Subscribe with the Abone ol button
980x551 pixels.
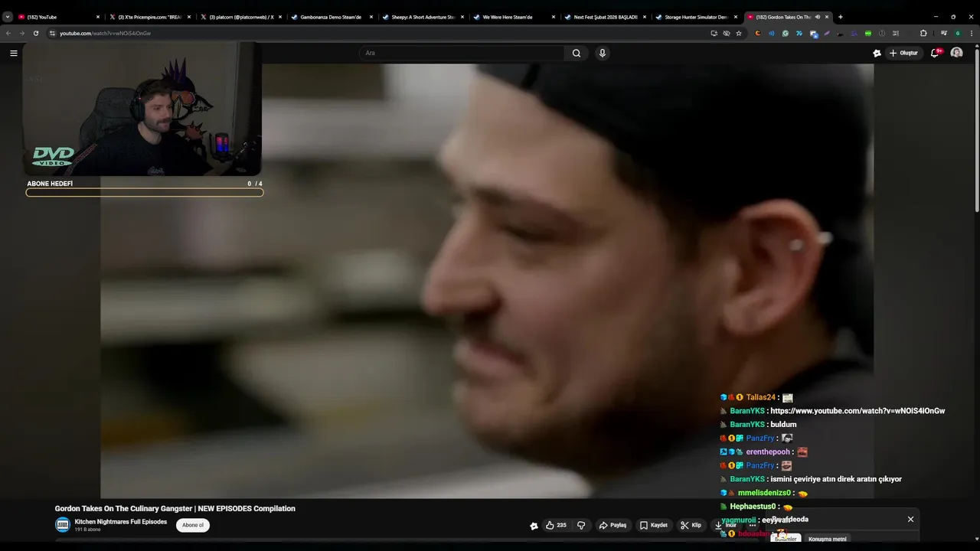193,525
